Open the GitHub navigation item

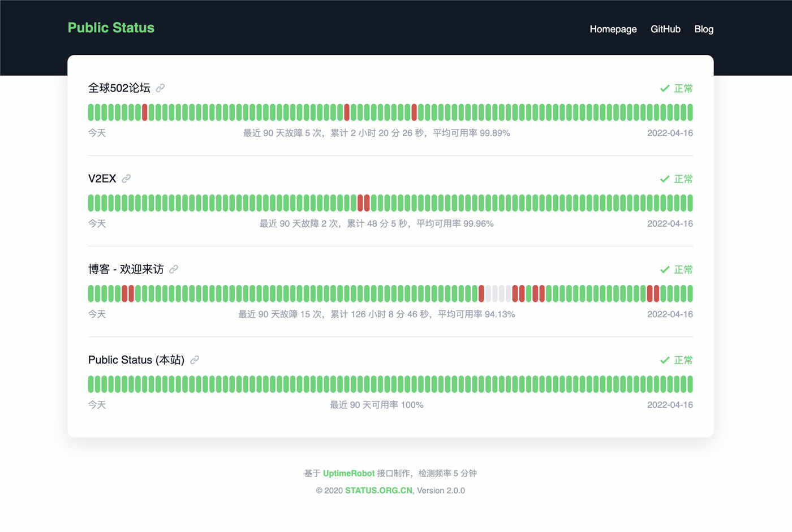coord(665,29)
